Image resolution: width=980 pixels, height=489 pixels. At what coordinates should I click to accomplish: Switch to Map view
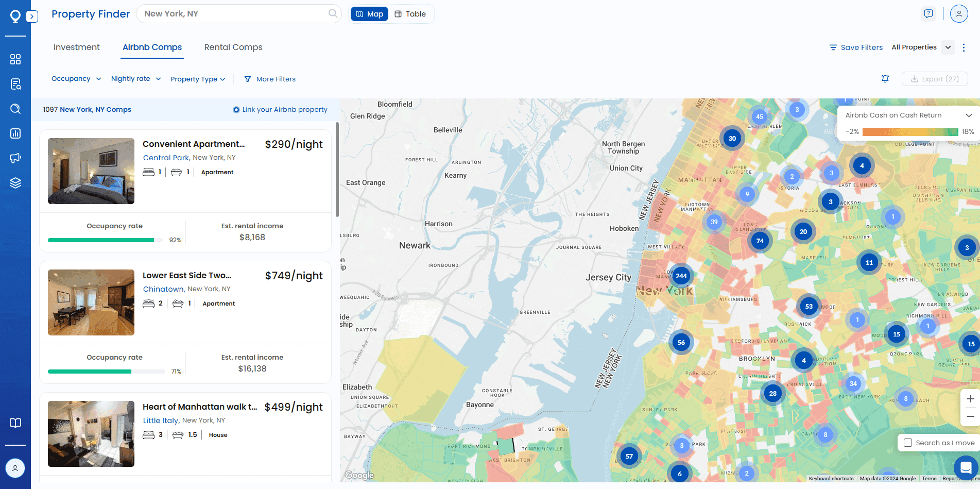[x=369, y=14]
